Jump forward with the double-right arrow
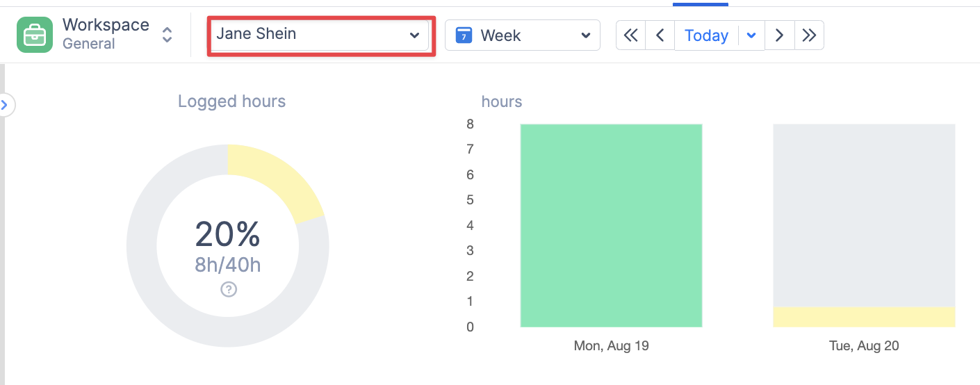 coord(809,35)
